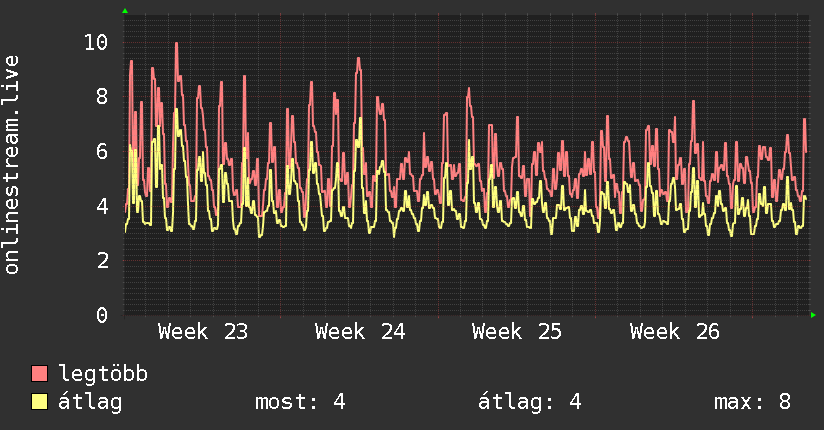Click the most: 4 statistic
The width and height of the screenshot is (824, 430).
[x=300, y=402]
